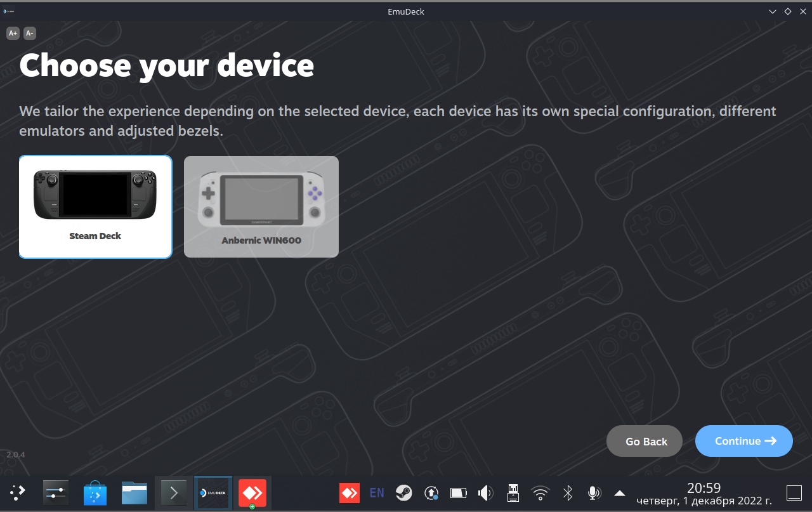The height and width of the screenshot is (512, 812).
Task: Click the AnyDesk system tray icon
Action: (x=350, y=493)
